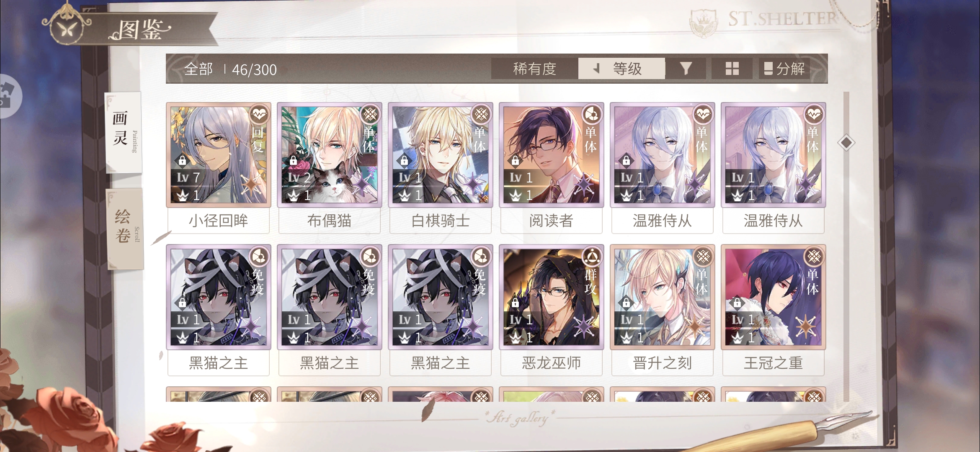The image size is (980, 452).
Task: Toggle the lock on 恶龙巫师 card
Action: pos(515,302)
